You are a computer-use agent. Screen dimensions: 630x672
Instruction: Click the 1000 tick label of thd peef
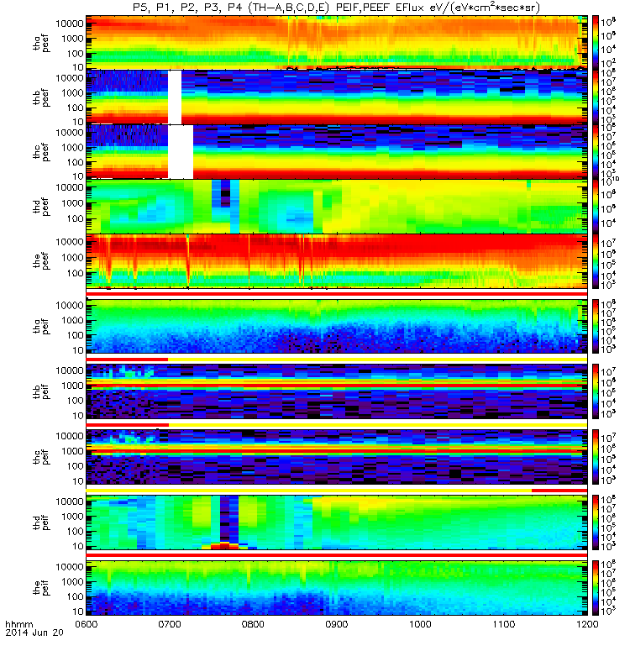pos(72,203)
